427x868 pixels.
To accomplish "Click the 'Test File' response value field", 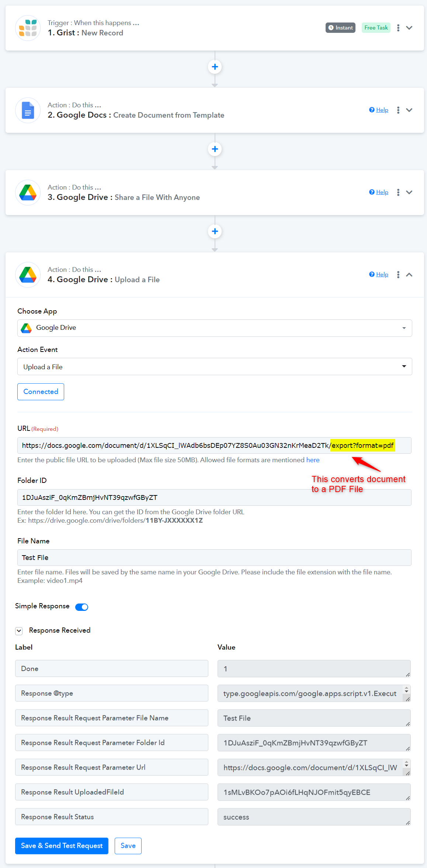I will tap(314, 718).
